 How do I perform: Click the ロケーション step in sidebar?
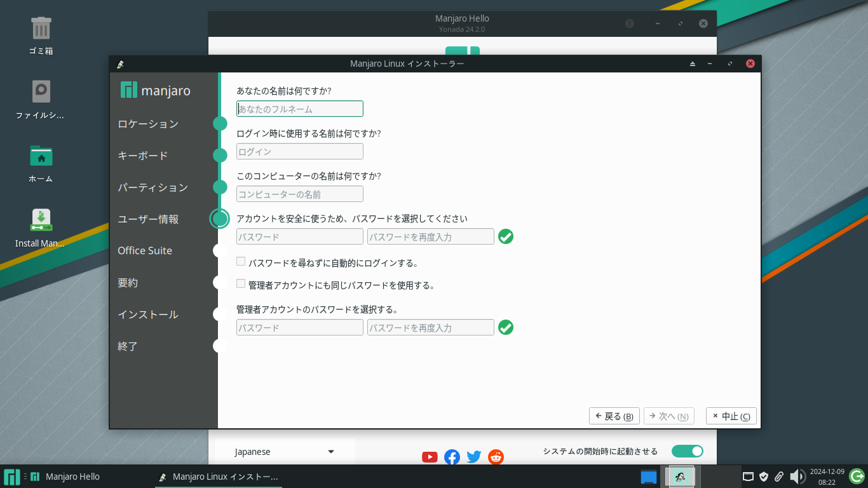click(148, 124)
